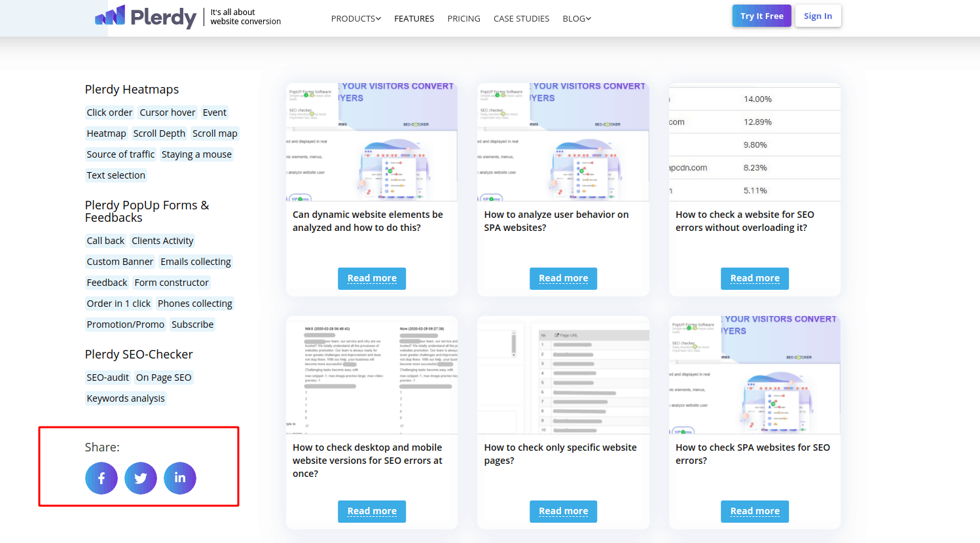Read more about checking specific website pages

[564, 512]
